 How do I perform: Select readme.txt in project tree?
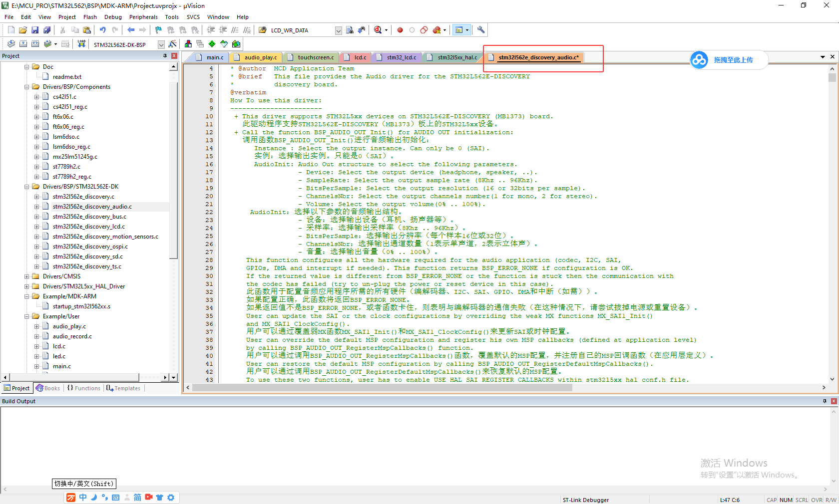tap(67, 77)
